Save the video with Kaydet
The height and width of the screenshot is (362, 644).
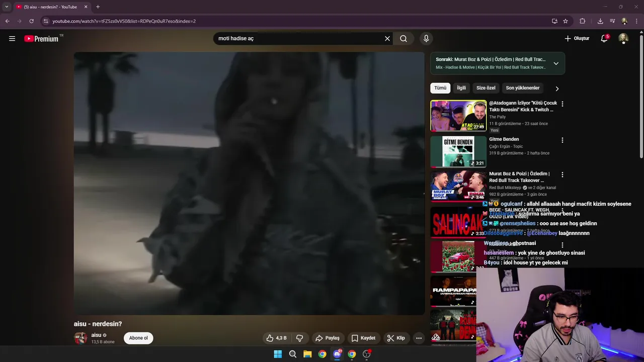363,338
